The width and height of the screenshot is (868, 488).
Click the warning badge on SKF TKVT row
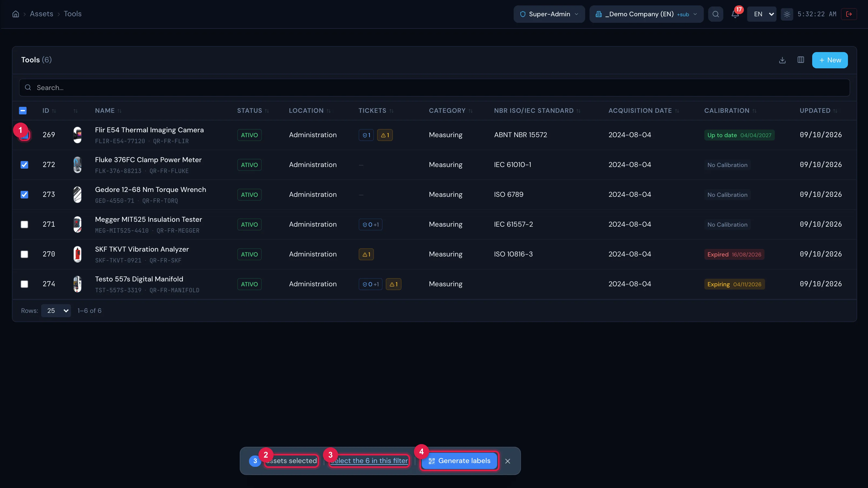coord(366,254)
